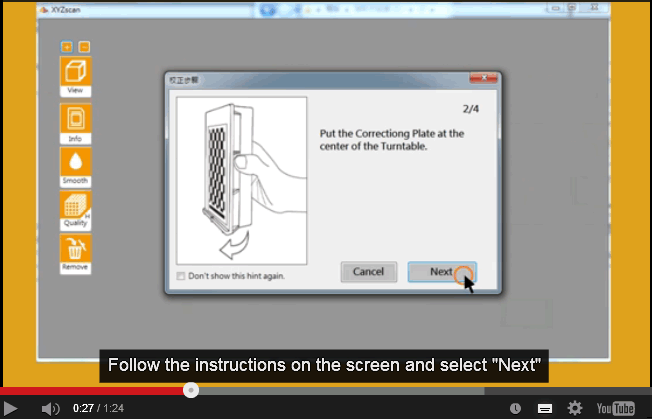Select the Remove trash tool
The image size is (652, 419).
[x=75, y=254]
